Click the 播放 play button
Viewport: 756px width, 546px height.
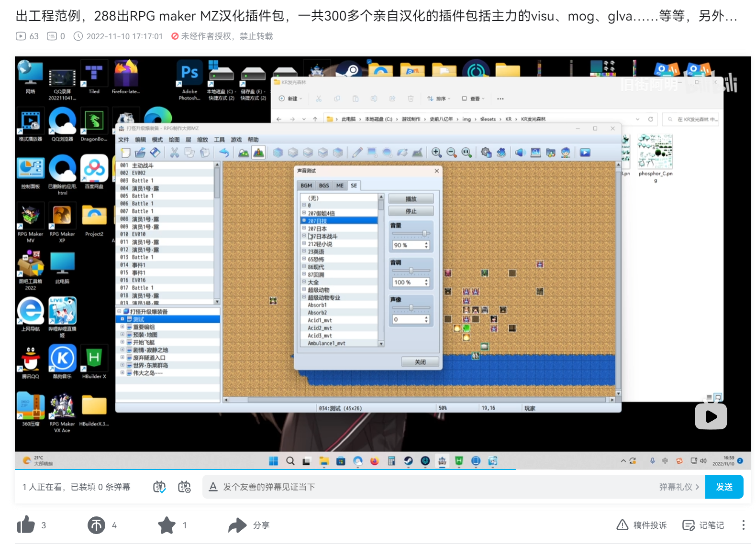pyautogui.click(x=411, y=199)
